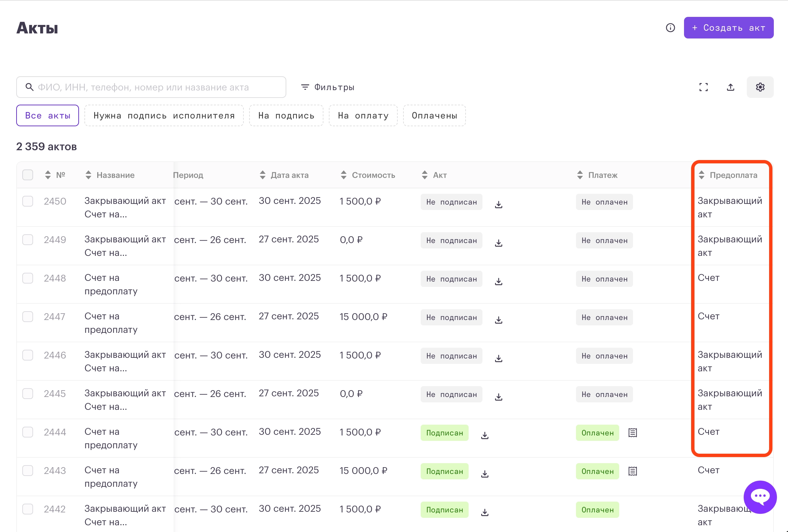Open the Фильтры panel

[327, 87]
